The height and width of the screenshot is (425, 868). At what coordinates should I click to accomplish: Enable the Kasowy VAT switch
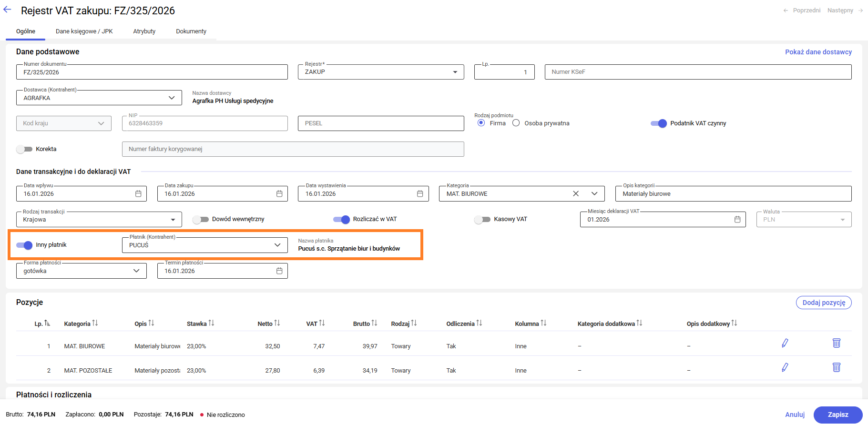tap(482, 219)
